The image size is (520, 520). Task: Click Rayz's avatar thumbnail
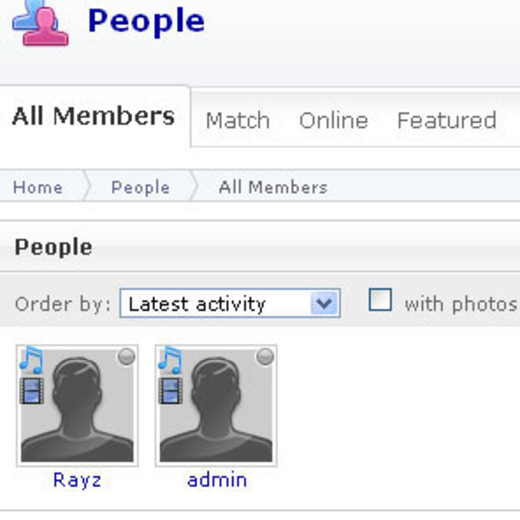click(x=77, y=406)
